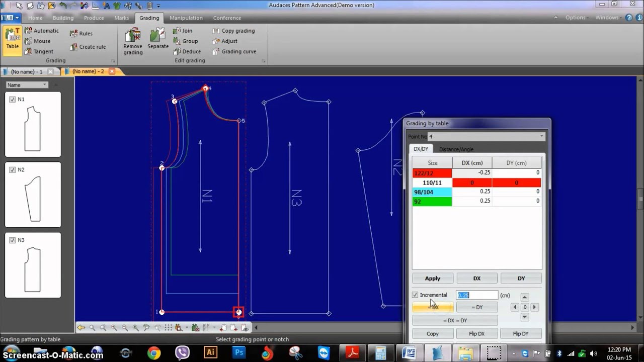Click the undo arrow in quick access toolbar
Image resolution: width=644 pixels, height=362 pixels.
63,5
